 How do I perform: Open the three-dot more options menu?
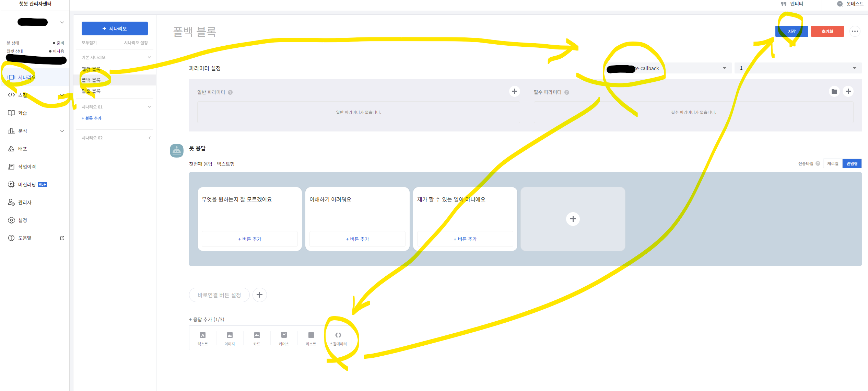coord(855,31)
